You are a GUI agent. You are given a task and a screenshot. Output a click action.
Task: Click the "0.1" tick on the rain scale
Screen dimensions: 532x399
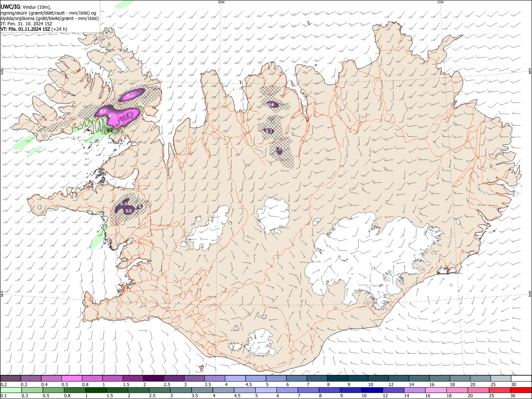tap(3, 396)
